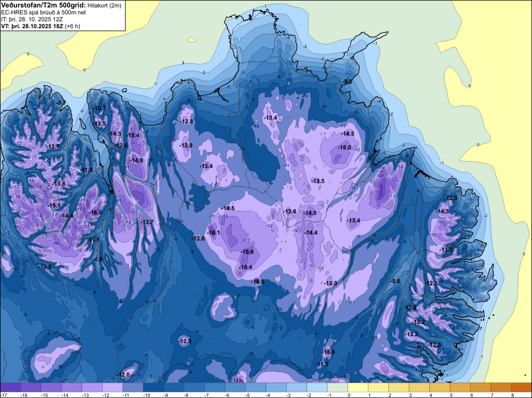This screenshot has width=532, height=398.
Task: Click the -11.3 temperature value
Action: tap(86, 170)
